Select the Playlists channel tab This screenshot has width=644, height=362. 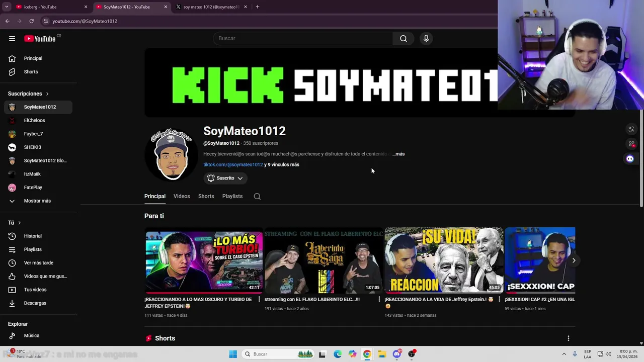tap(232, 197)
